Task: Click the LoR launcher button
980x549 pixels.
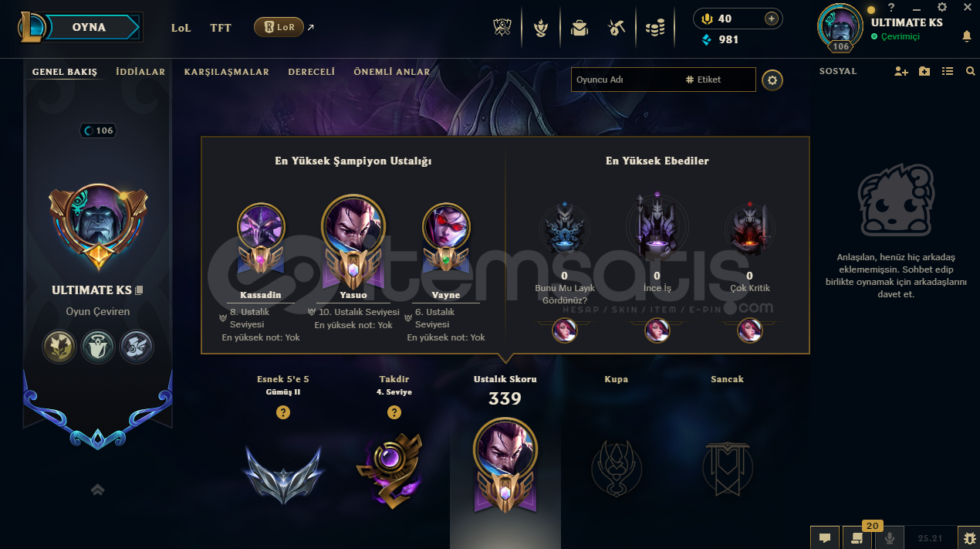Action: point(279,27)
